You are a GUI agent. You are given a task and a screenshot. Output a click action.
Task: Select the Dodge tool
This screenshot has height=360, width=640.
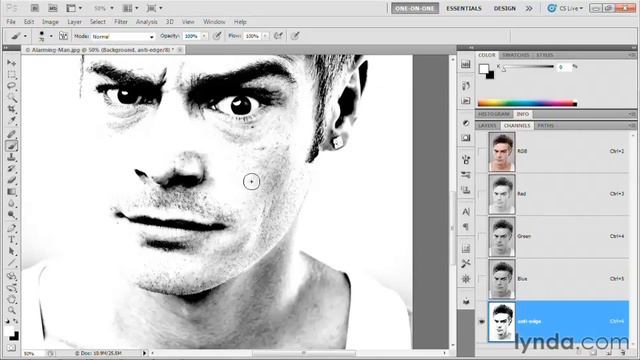pyautogui.click(x=11, y=215)
